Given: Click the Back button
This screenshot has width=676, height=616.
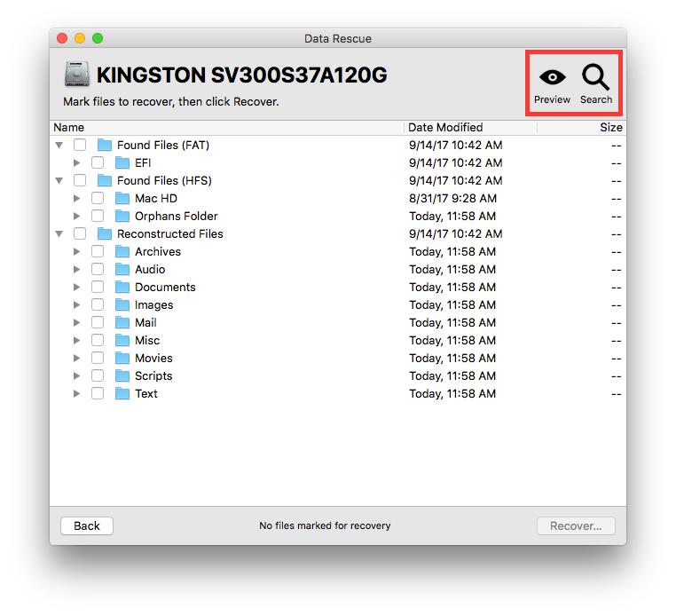Looking at the screenshot, I should click(x=87, y=525).
